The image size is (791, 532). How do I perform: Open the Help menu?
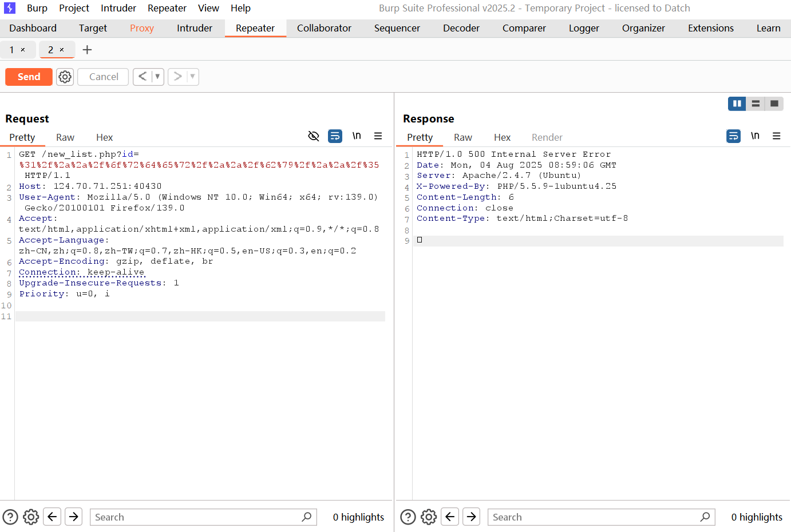tap(240, 8)
